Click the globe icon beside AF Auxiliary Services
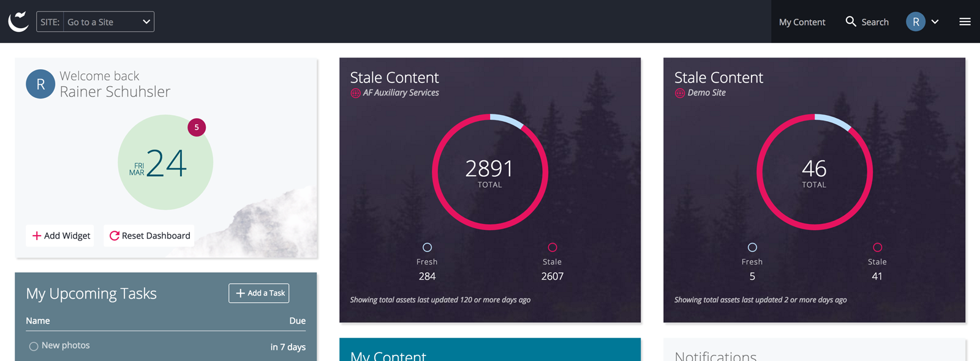The image size is (980, 361). 355,93
